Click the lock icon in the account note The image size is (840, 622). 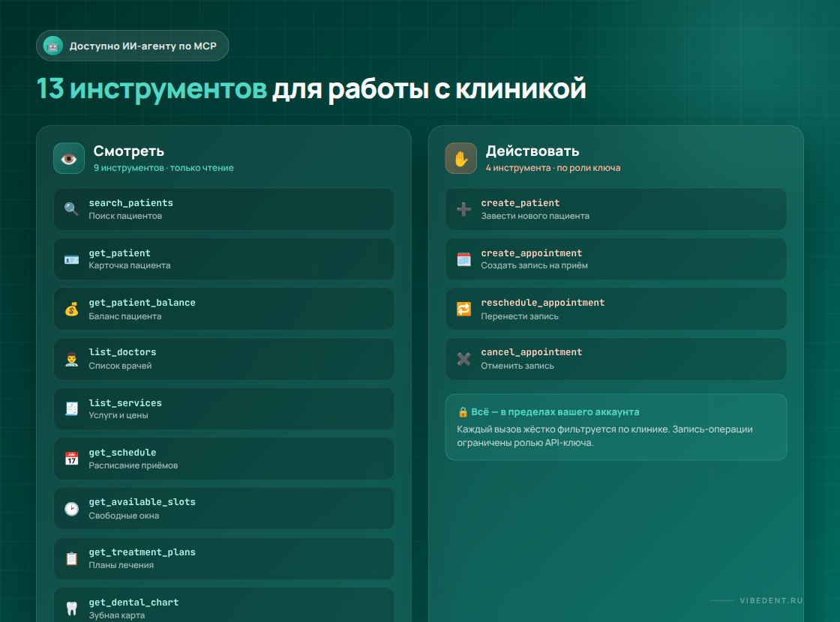463,411
